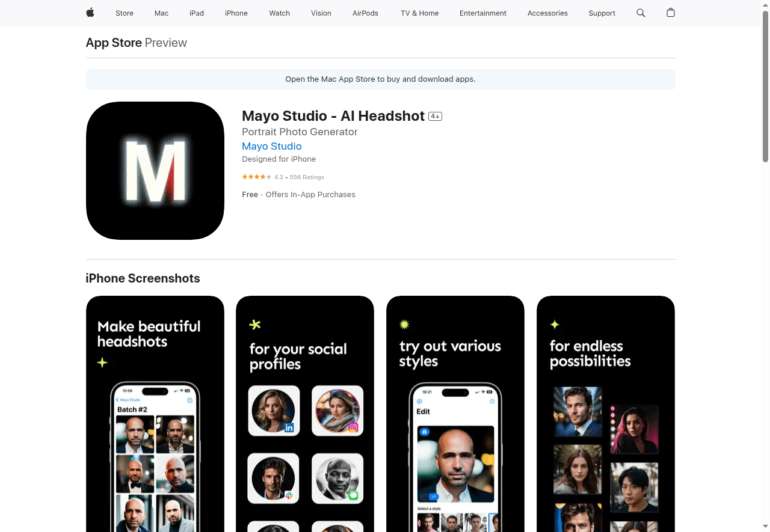
Task: Click the green Messages badge on the grayscale portrait
Action: coord(354,495)
